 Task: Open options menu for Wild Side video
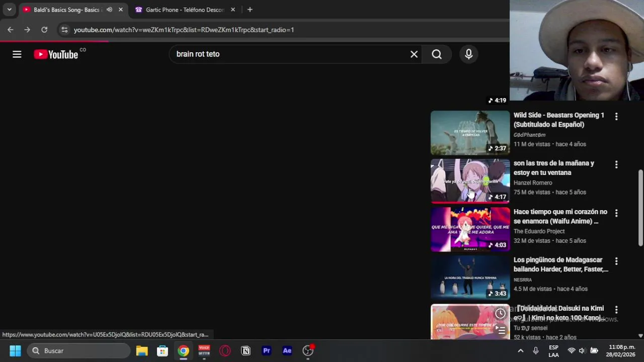[x=616, y=116]
